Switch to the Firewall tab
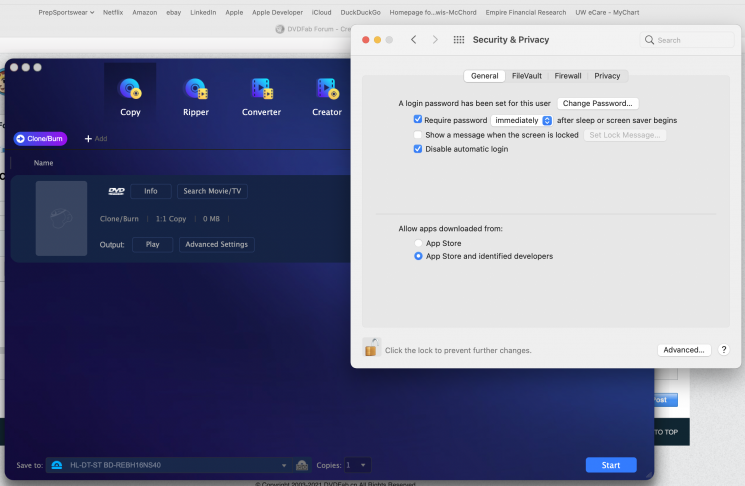This screenshot has width=745, height=486. (568, 76)
